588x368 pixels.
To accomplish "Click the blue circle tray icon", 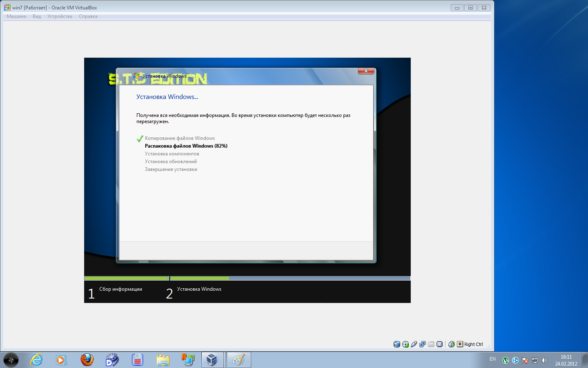I will (x=515, y=360).
